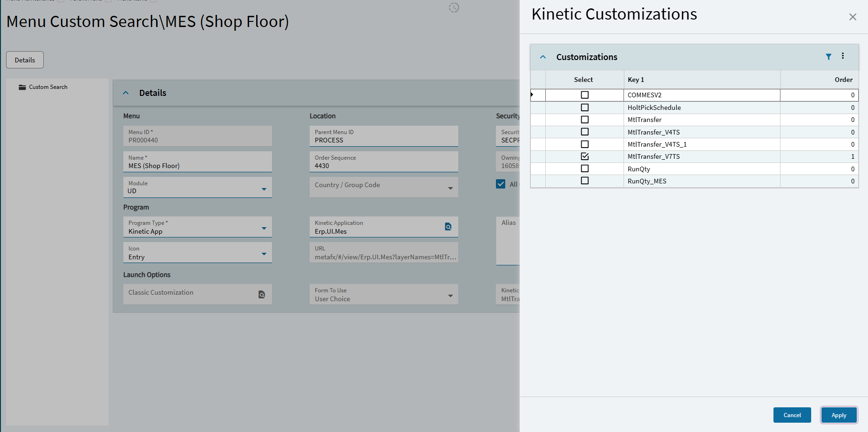Collapse the Details panel chevron

(126, 93)
